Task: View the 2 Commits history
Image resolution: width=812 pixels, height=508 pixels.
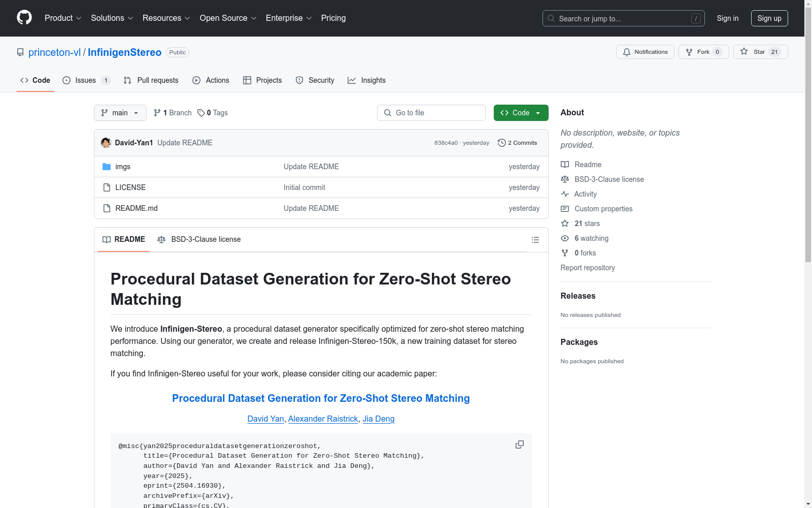Action: [518, 143]
